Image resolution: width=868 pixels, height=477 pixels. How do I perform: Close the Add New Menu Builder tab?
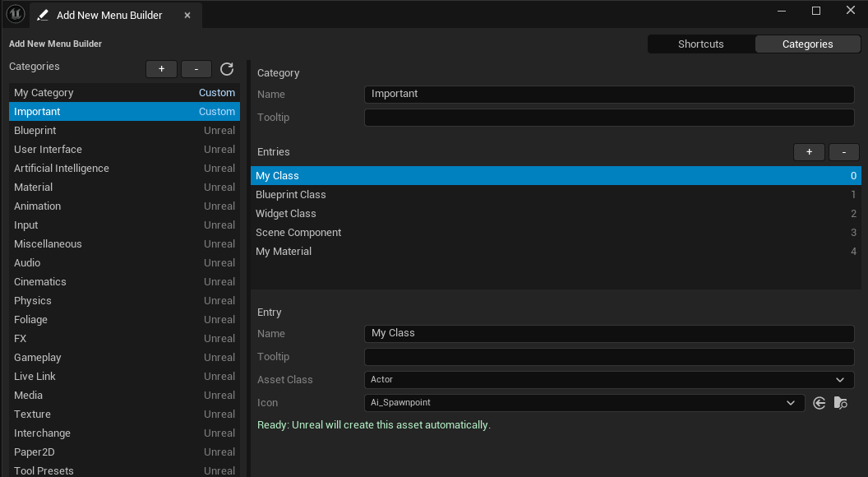coord(187,16)
